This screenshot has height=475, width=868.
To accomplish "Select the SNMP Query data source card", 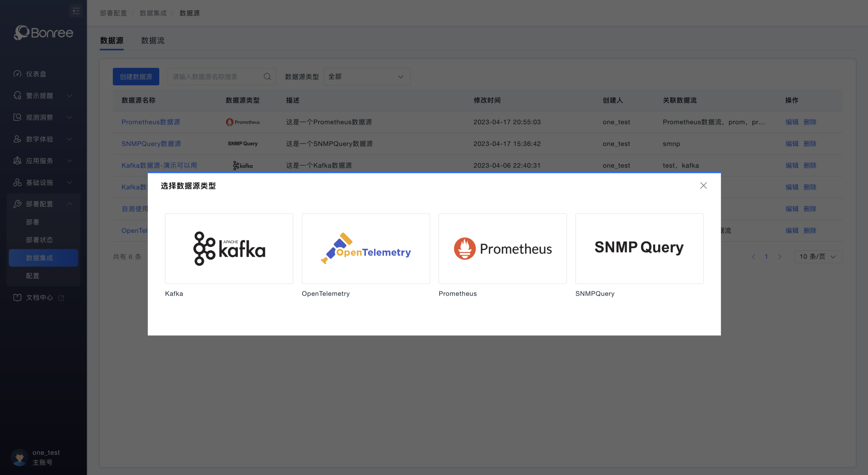I will coord(639,248).
